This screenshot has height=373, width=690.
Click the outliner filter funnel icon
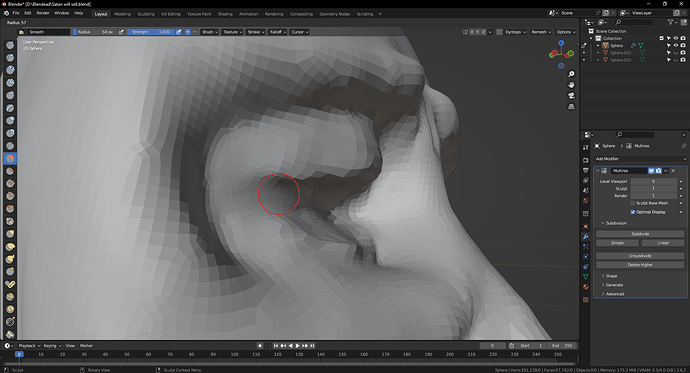click(x=670, y=22)
